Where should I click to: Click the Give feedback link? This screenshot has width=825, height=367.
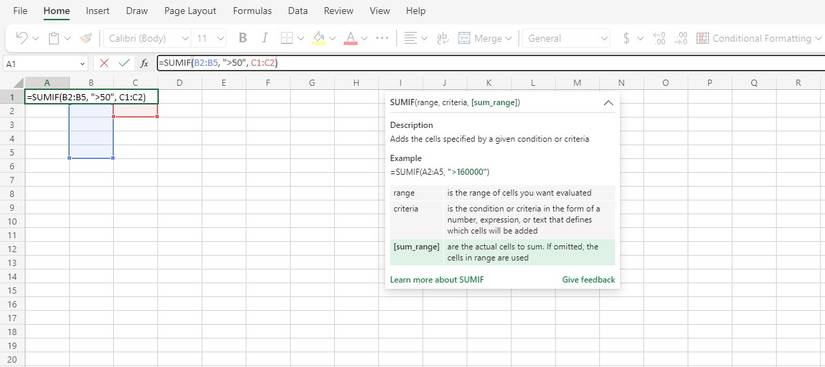point(588,280)
